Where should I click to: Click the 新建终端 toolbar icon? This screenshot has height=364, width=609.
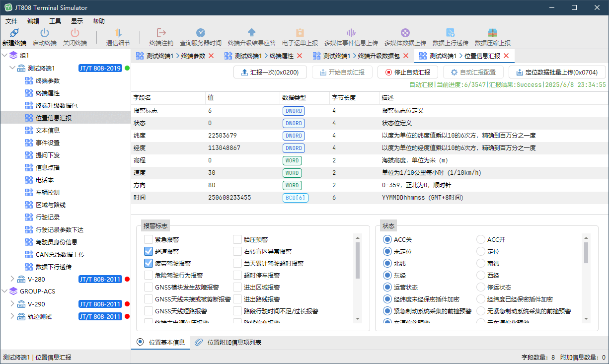(x=14, y=33)
